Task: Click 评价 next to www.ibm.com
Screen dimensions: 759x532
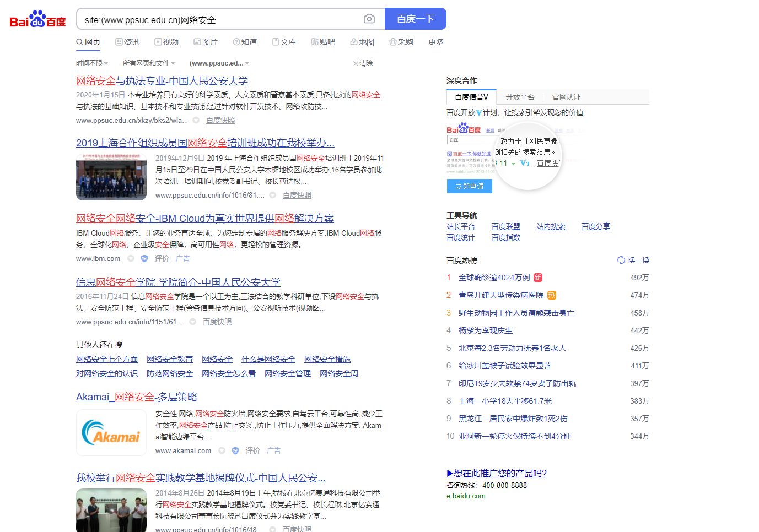Action: click(x=162, y=259)
